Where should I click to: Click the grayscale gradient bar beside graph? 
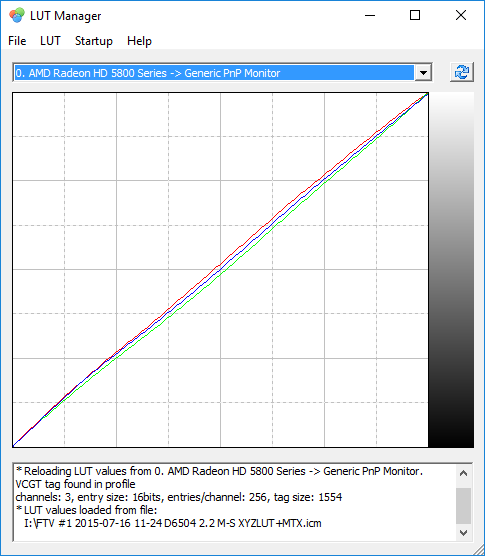(451, 270)
